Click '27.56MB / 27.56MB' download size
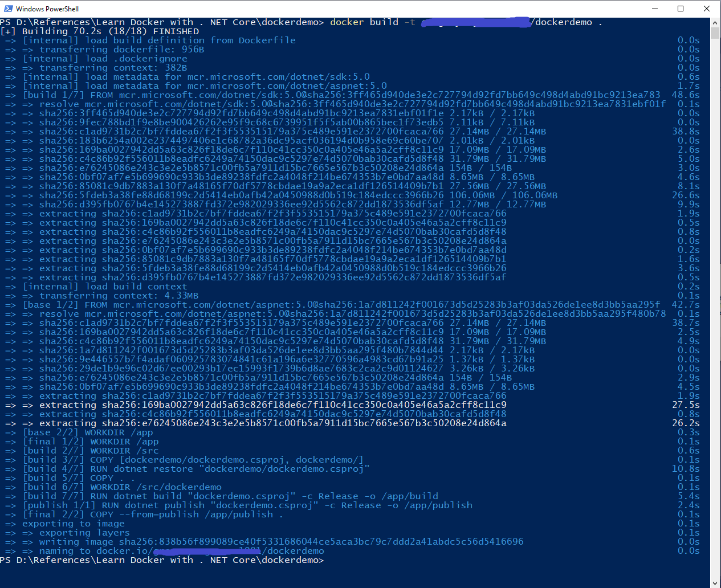The width and height of the screenshot is (721, 588). [498, 186]
